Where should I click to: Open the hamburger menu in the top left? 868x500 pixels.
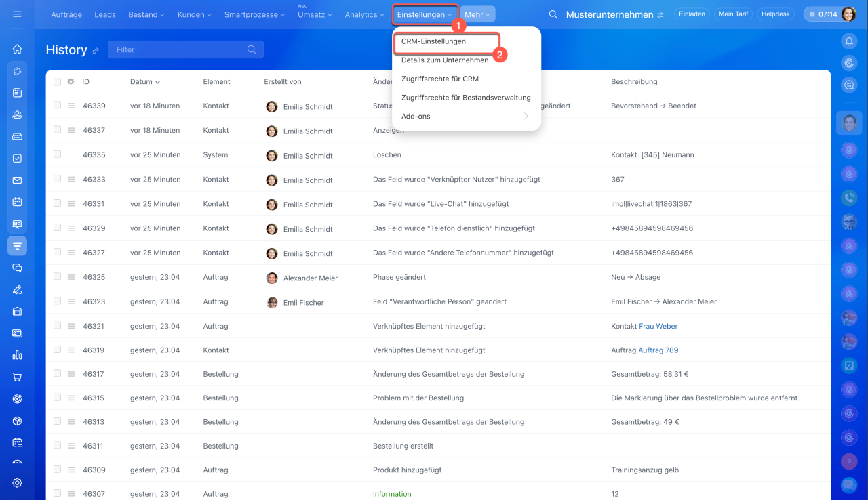17,14
